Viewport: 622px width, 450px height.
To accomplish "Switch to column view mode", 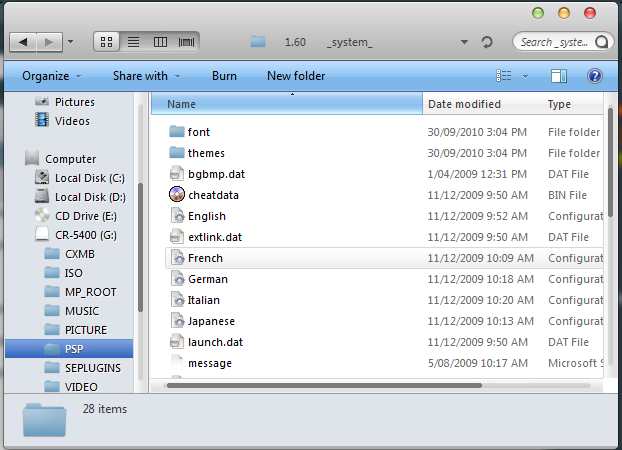I will coord(160,42).
